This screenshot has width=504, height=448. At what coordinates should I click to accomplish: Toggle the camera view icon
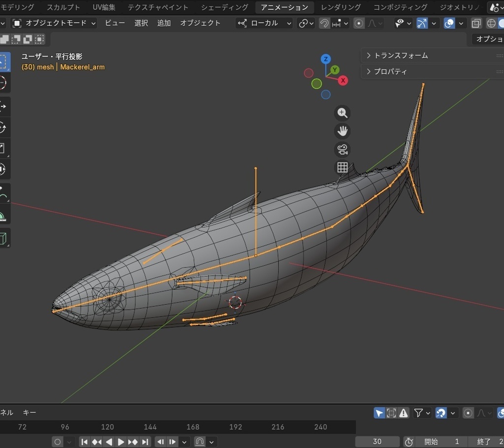click(x=343, y=149)
